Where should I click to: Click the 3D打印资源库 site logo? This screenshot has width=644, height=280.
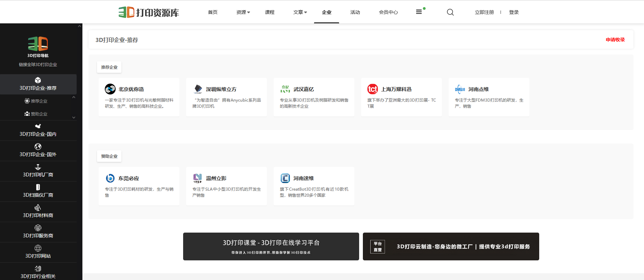click(149, 12)
